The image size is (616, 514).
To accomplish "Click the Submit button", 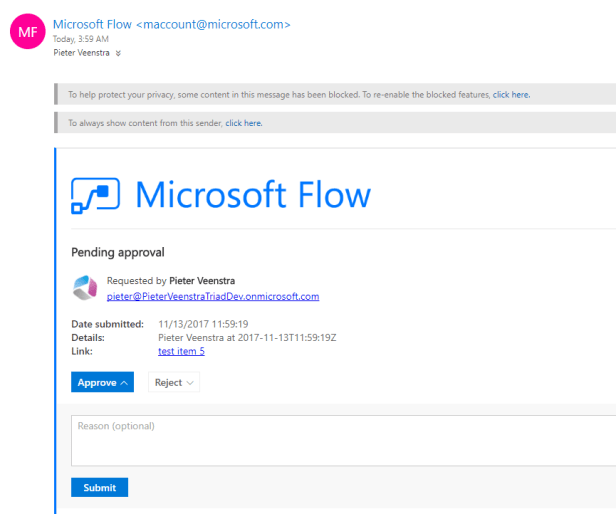I will [x=99, y=487].
